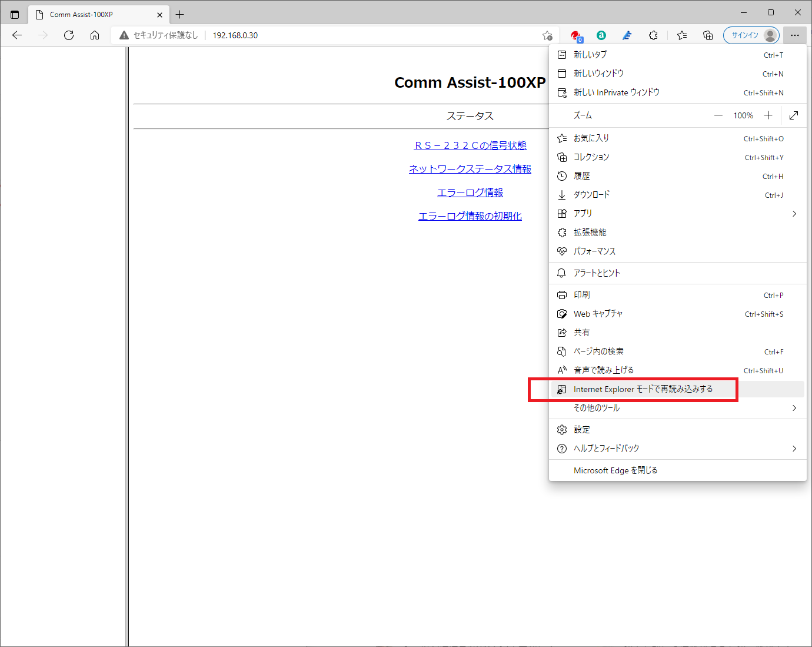
Task: Open アラートとヒント menu entry
Action: (x=677, y=273)
